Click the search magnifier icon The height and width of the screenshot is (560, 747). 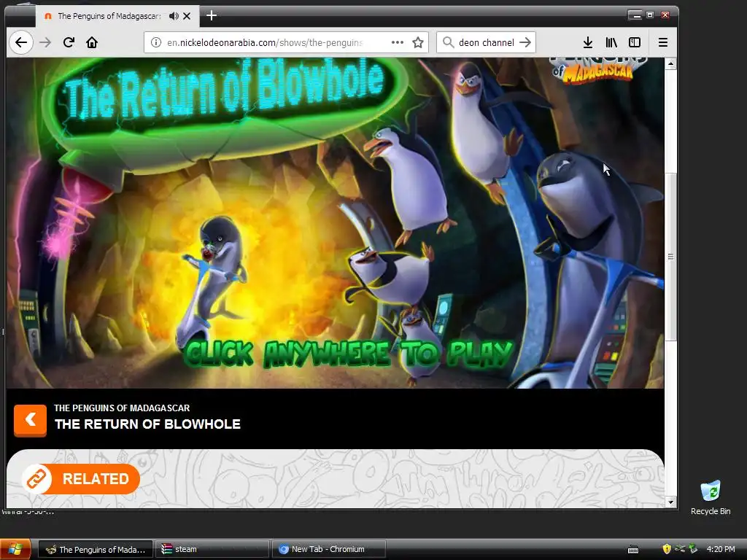pos(448,42)
